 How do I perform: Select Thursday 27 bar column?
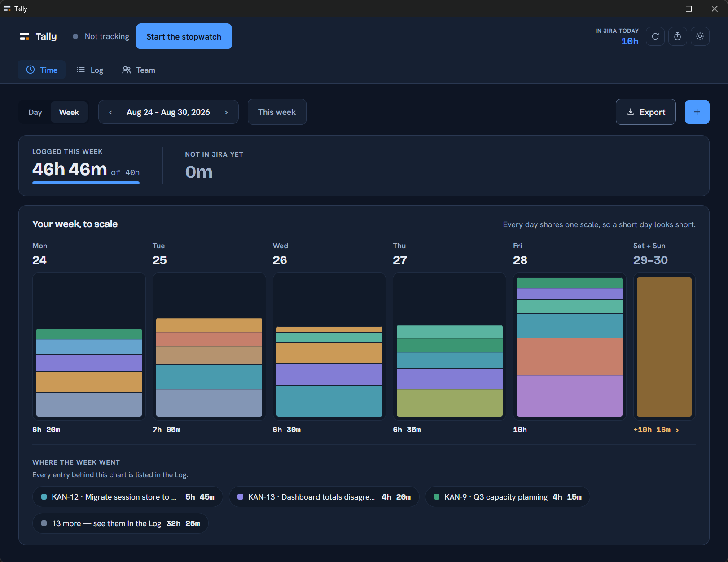click(x=449, y=347)
